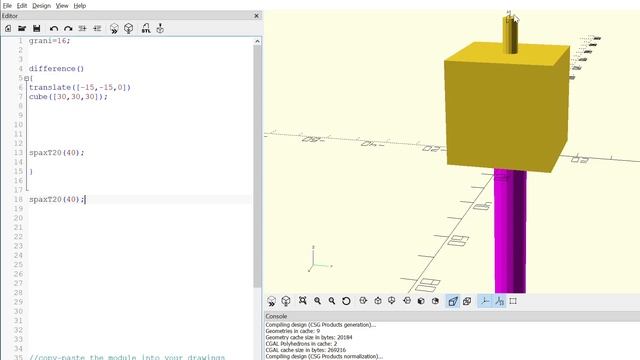Viewport: 640px width, 360px height.
Task: Click the New file icon in editor toolbar
Action: click(8, 29)
